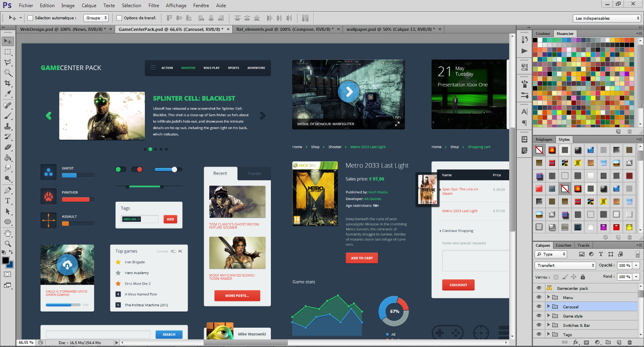644x347 pixels.
Task: Select the Zoom magnifier tool
Action: pyautogui.click(x=8, y=244)
